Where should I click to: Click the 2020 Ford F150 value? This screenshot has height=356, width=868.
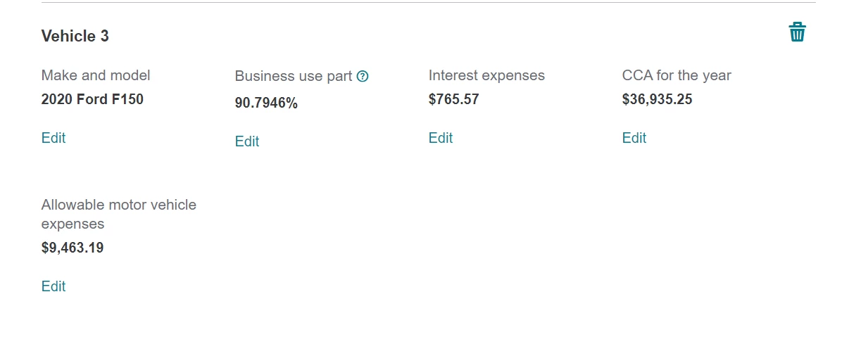pos(92,99)
